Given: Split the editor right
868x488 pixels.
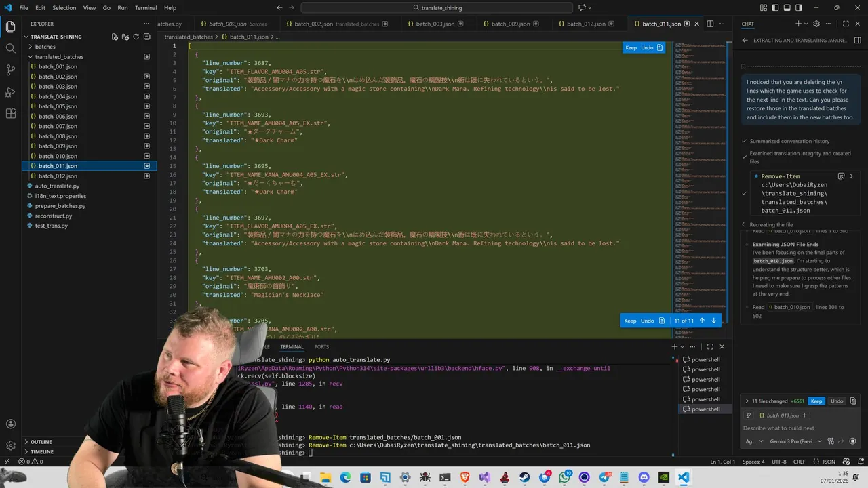Looking at the screenshot, I should point(711,24).
